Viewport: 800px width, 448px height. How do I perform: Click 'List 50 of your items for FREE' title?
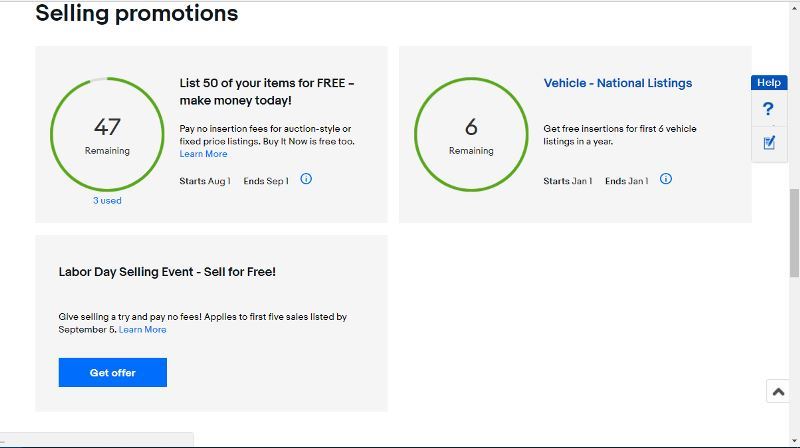tap(267, 92)
